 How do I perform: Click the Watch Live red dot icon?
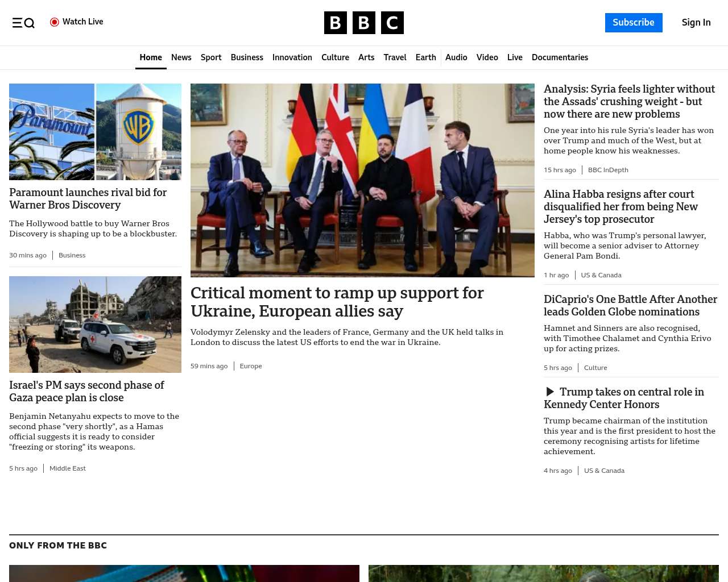[x=55, y=22]
